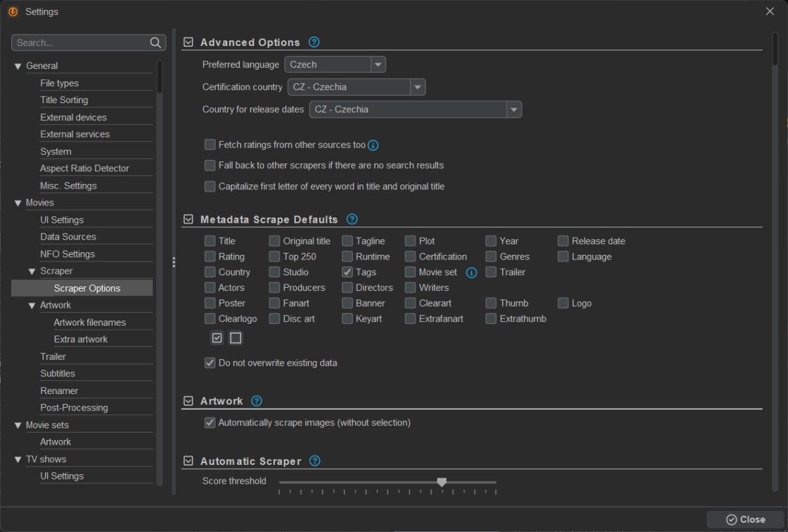Collapse the Metadata Scrape Defaults section
This screenshot has width=788, height=532.
point(188,219)
